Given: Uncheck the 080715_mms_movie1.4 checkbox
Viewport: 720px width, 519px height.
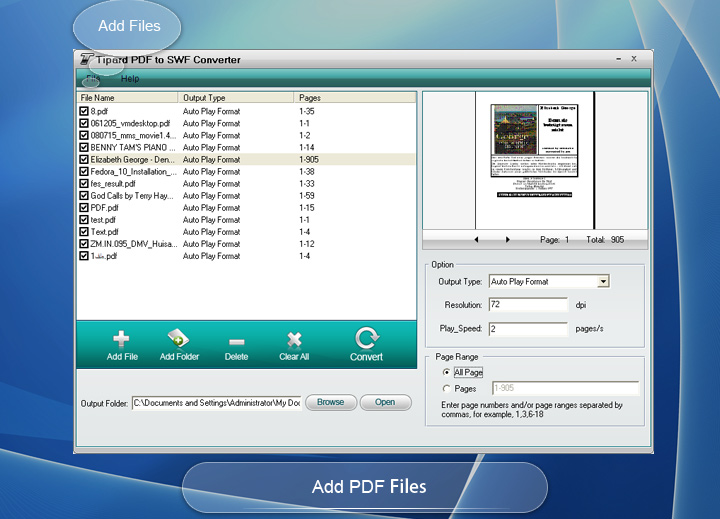Looking at the screenshot, I should [84, 135].
